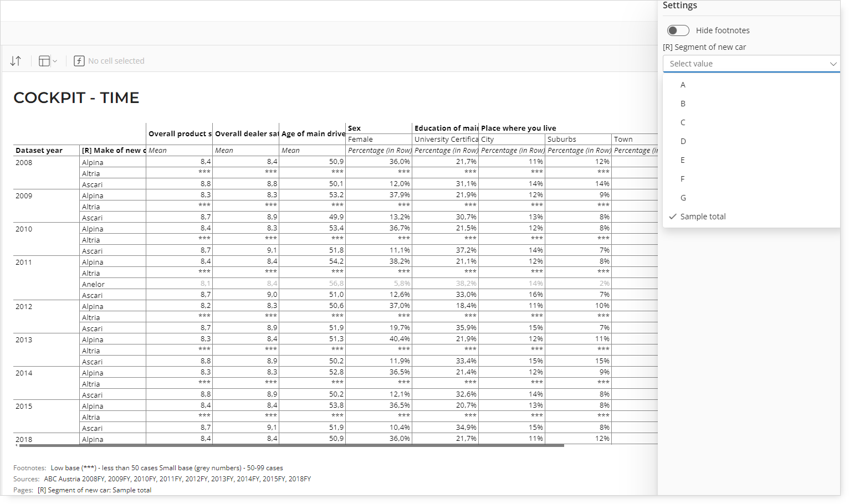The image size is (849, 504).
Task: Choose segment B from the list
Action: (751, 104)
